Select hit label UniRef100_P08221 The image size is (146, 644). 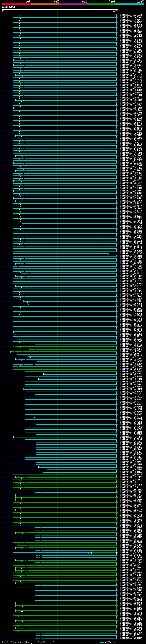pos(131,273)
